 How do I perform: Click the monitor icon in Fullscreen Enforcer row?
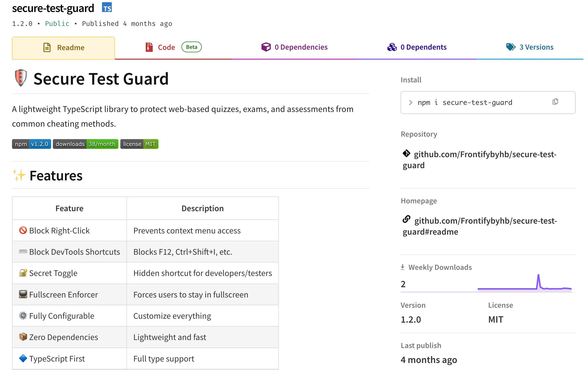23,294
